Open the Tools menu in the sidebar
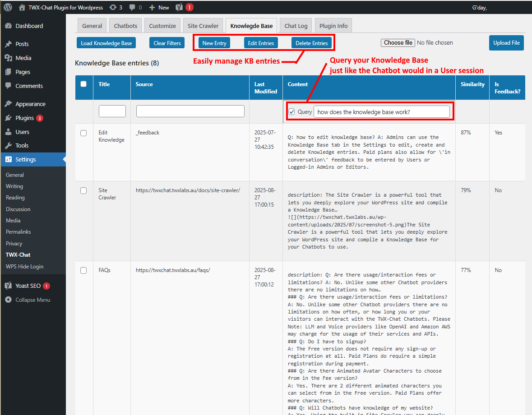The height and width of the screenshot is (415, 532). point(20,145)
